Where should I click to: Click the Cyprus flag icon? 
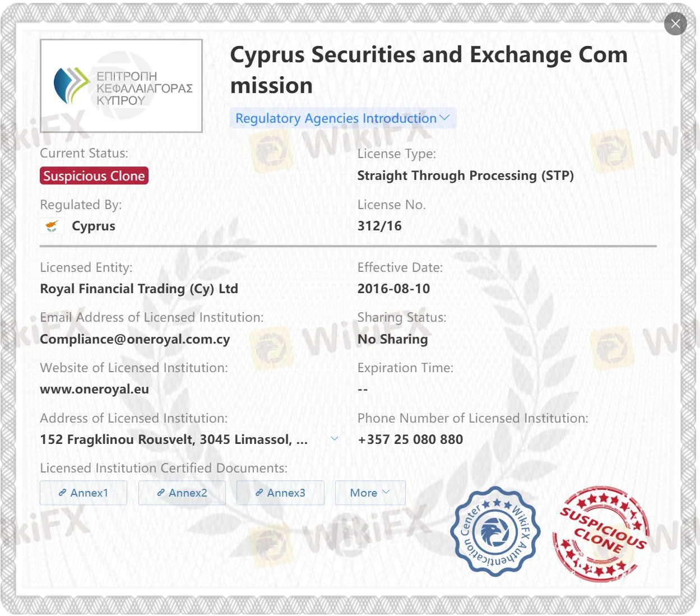pyautogui.click(x=52, y=225)
